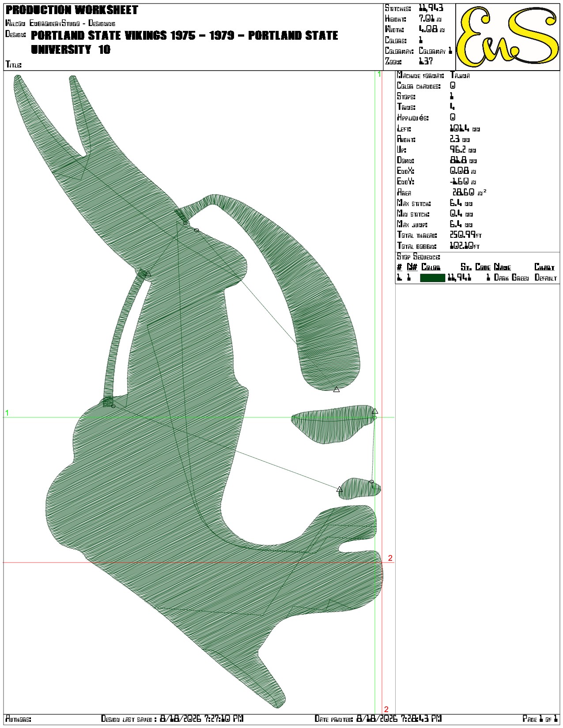Click the Colorway 1 value
Screen dimensions: 563x728
435,51
